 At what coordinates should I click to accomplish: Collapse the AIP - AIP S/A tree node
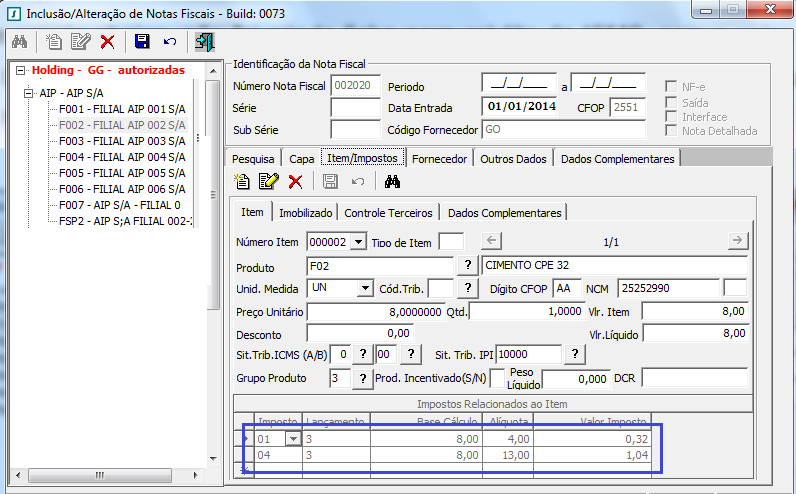coord(27,93)
